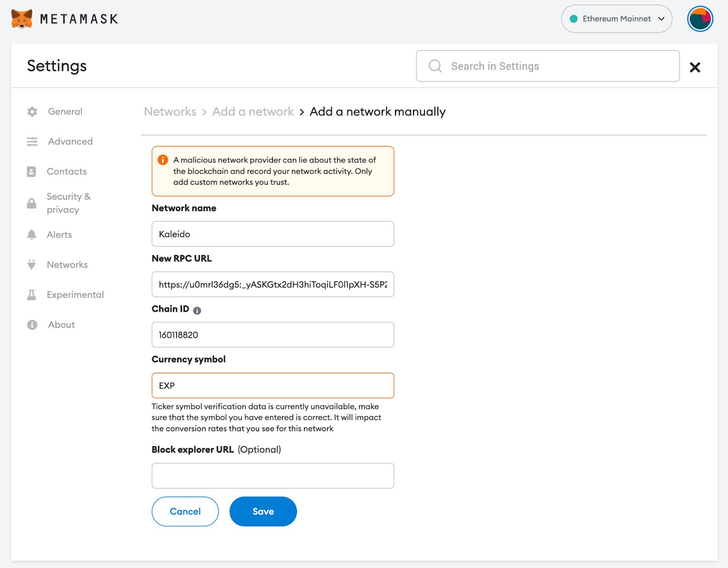Open Experimental settings
The width and height of the screenshot is (728, 568).
pos(75,295)
